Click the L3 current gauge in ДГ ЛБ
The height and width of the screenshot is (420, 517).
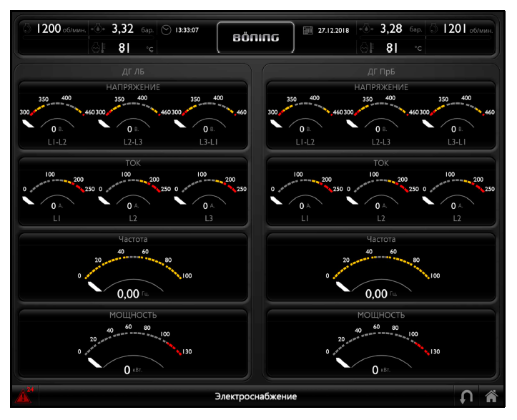coord(209,195)
